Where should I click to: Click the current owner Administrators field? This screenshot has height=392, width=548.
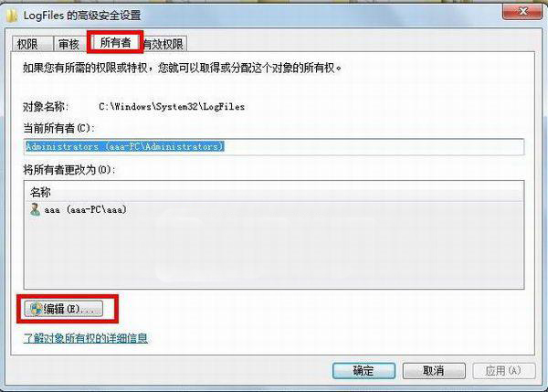point(274,146)
